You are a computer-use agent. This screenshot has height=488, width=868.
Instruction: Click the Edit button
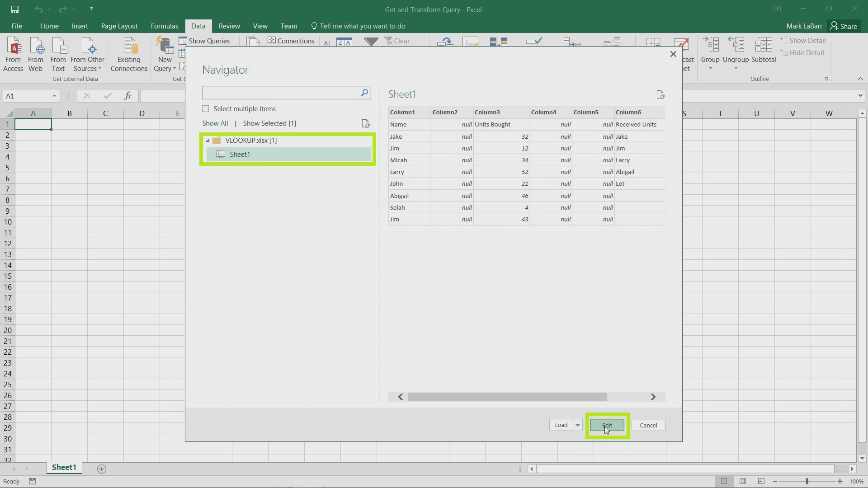(607, 425)
